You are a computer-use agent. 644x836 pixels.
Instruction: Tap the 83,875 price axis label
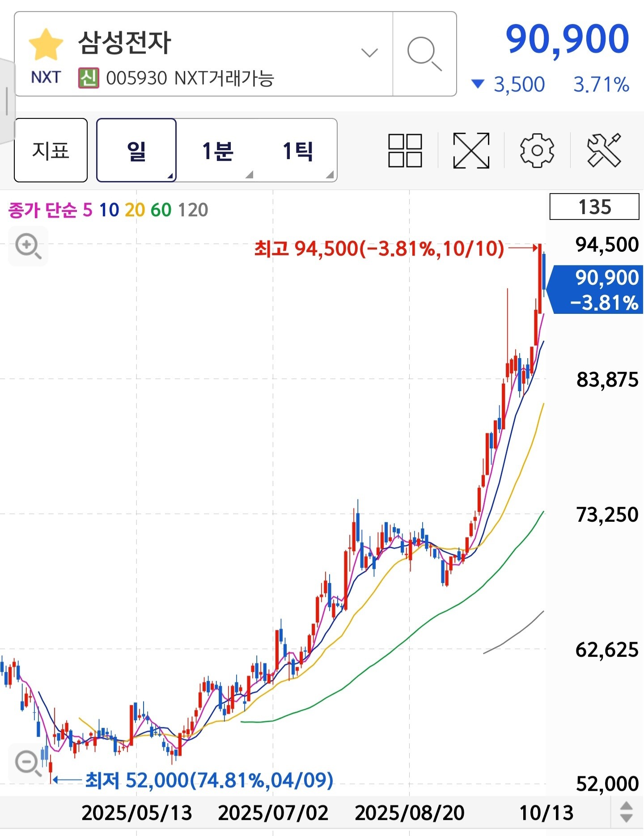pos(607,380)
